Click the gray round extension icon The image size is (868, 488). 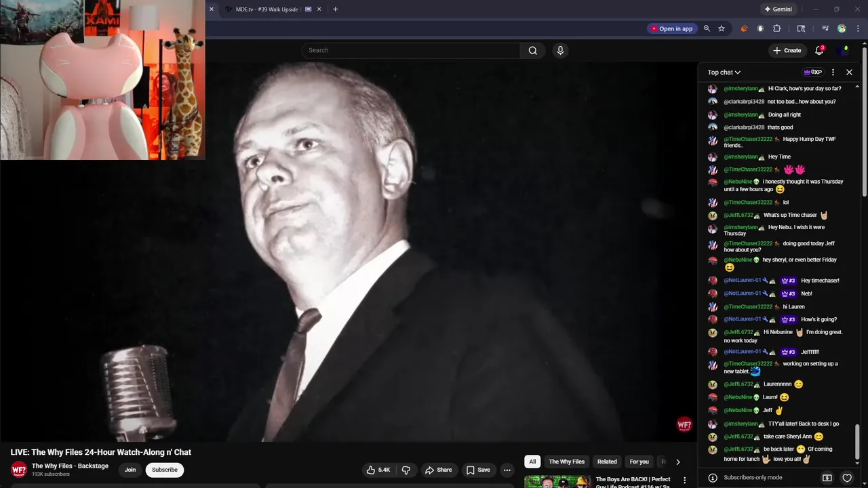760,28
